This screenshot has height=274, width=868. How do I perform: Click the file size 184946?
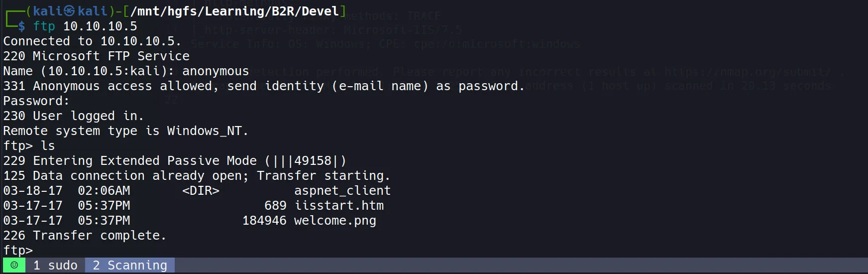coord(264,220)
